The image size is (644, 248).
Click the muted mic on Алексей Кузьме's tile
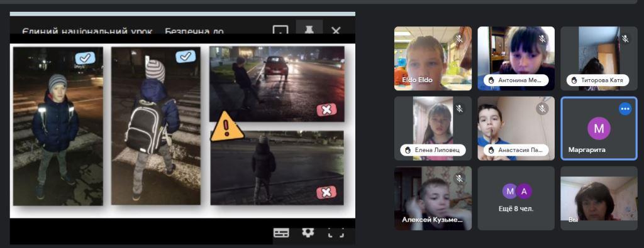pyautogui.click(x=460, y=178)
